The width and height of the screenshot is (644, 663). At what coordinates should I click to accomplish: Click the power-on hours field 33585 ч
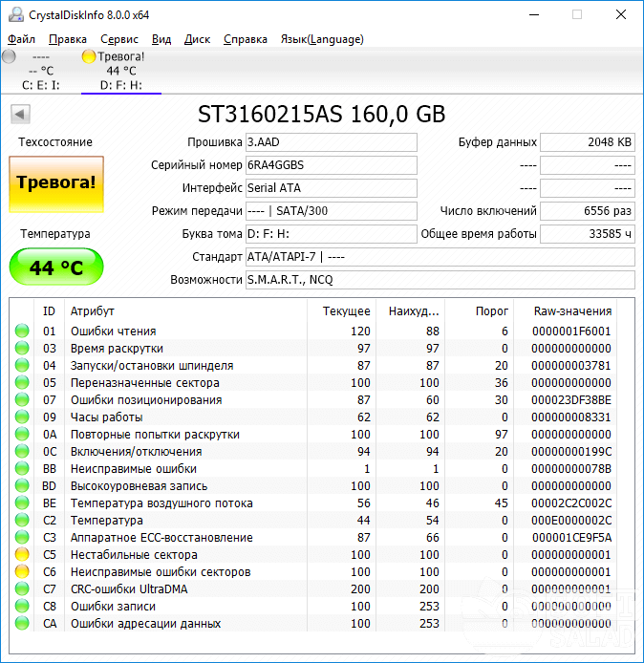click(588, 234)
